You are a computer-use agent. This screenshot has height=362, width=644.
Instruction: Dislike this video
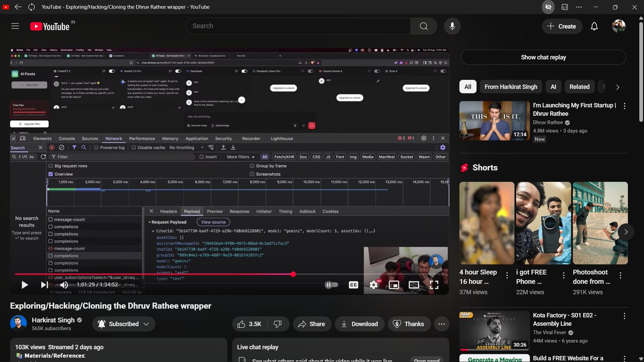pyautogui.click(x=277, y=324)
